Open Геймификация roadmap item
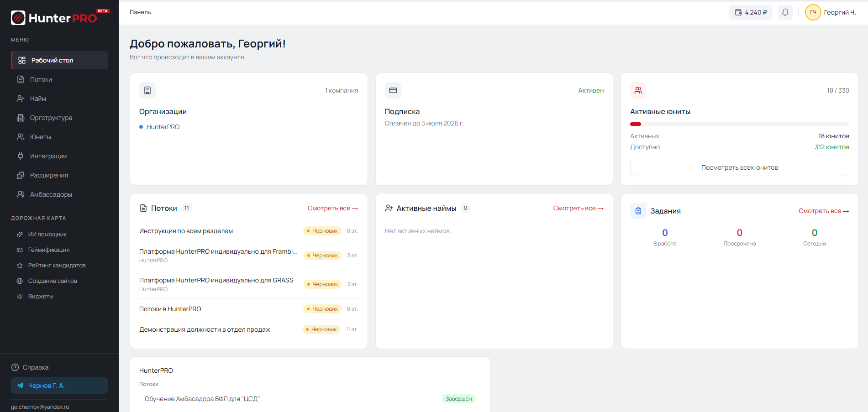Image resolution: width=868 pixels, height=412 pixels. pyautogui.click(x=59, y=250)
